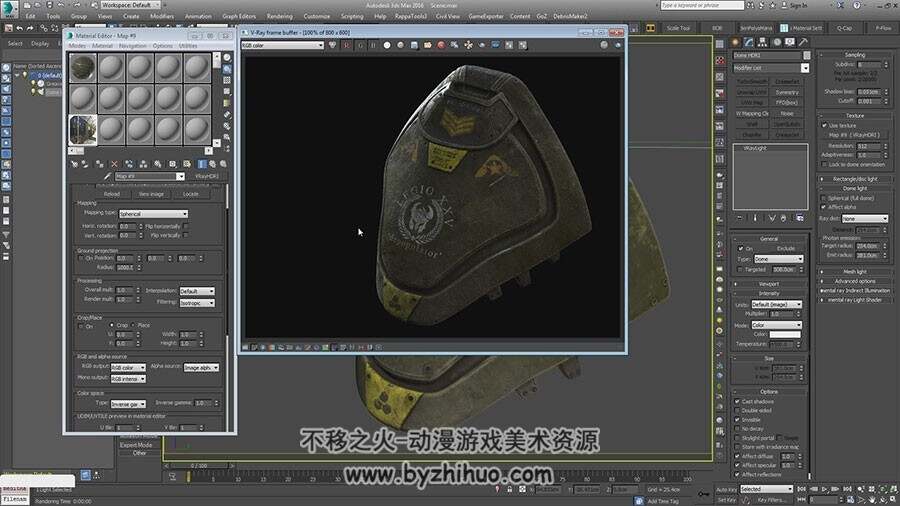The image size is (900, 506).
Task: Pick material from object with eyedropper icon
Action: pyautogui.click(x=107, y=176)
